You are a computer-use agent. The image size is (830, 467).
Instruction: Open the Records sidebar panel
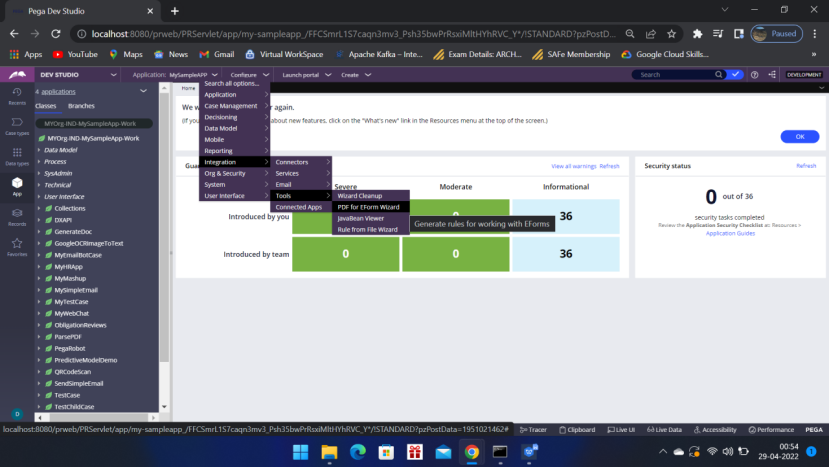(17, 217)
